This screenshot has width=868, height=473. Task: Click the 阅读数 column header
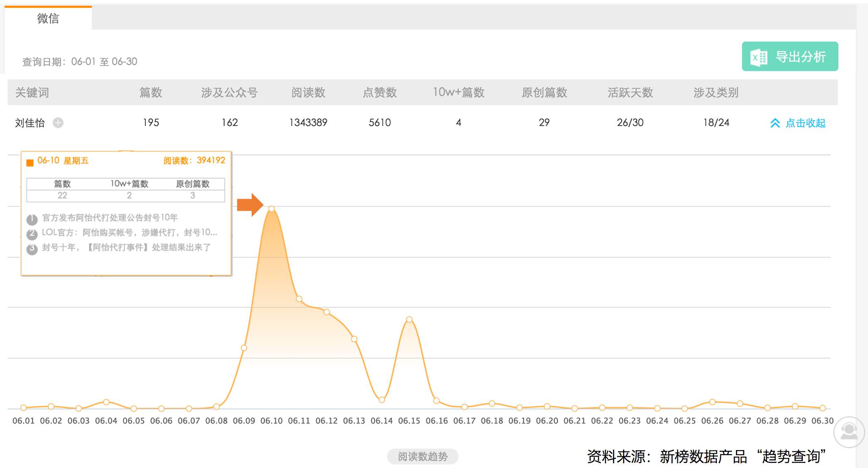[x=308, y=92]
